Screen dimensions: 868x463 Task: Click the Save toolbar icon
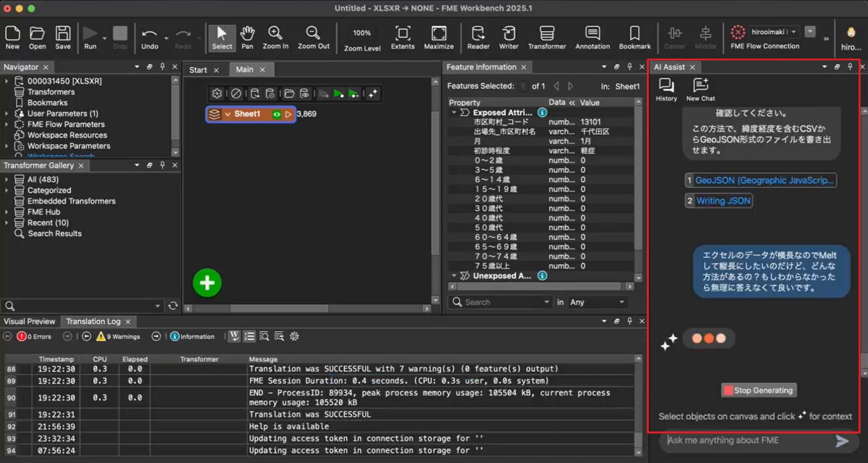[x=63, y=38]
